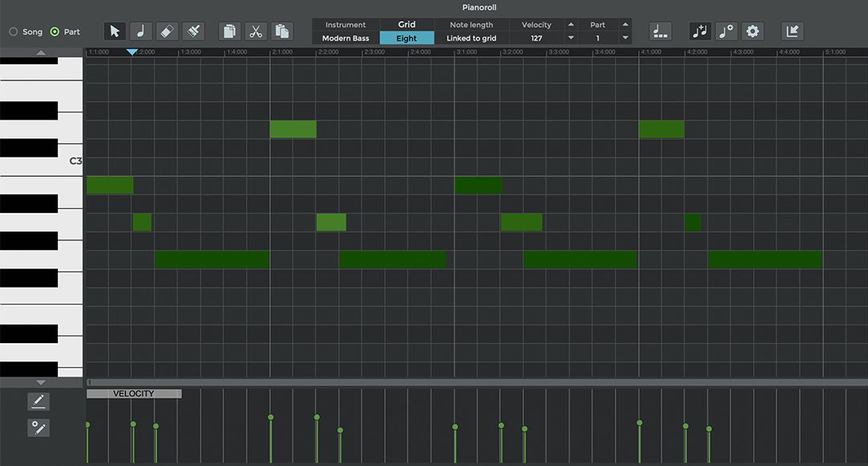
Task: Increase the Part number with up arrow
Action: (625, 24)
